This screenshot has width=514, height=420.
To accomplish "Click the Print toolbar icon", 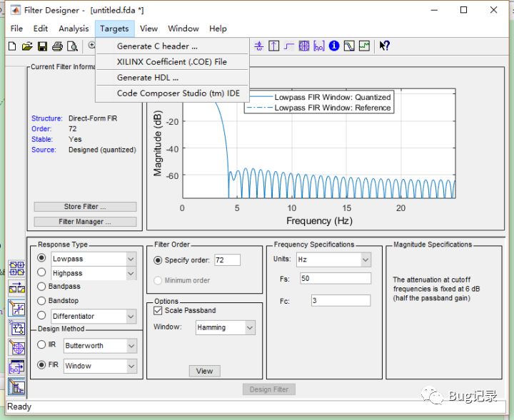I will 57,46.
